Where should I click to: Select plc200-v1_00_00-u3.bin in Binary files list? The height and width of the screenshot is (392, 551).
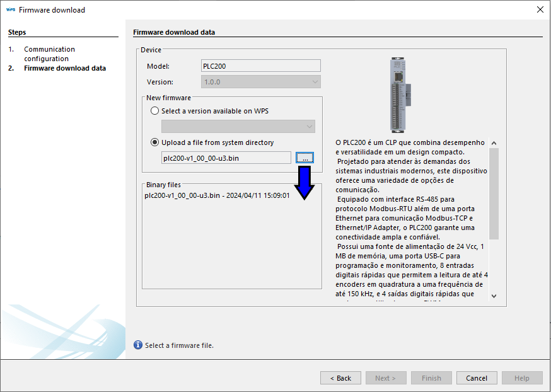(217, 195)
